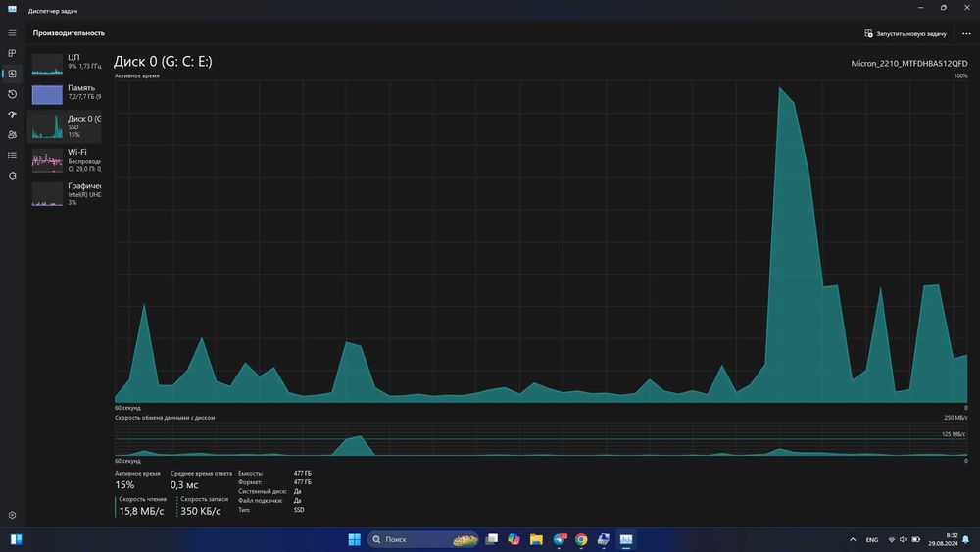Click the SSD type value in details
The width and height of the screenshot is (980, 552).
(299, 510)
